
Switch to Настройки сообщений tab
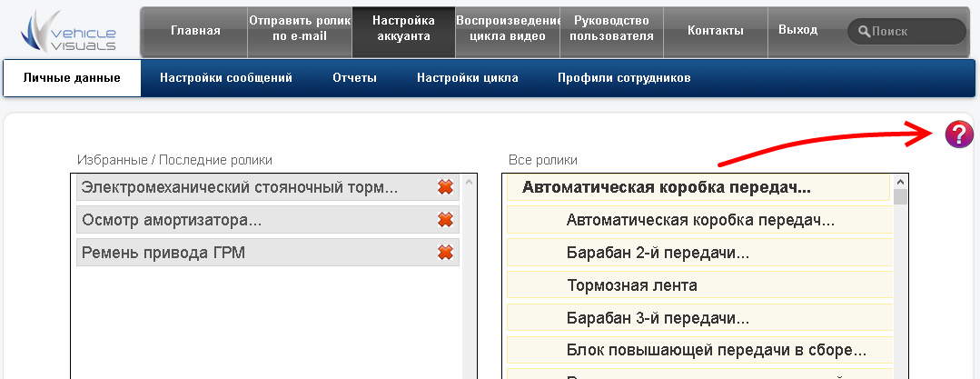(226, 78)
